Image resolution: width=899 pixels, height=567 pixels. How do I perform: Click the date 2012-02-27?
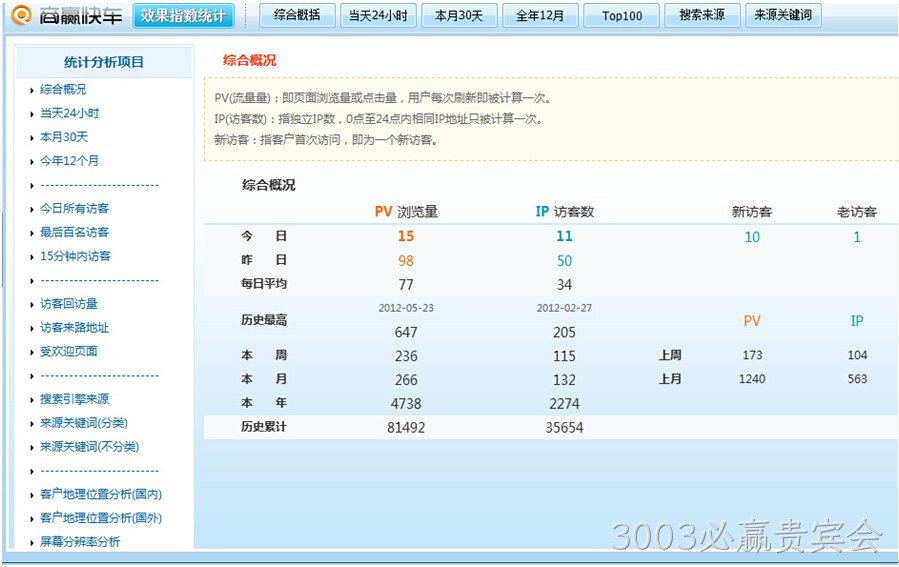[x=564, y=308]
